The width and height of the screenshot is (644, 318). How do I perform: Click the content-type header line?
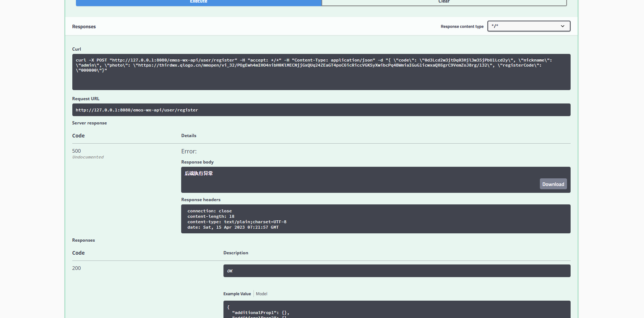237,222
